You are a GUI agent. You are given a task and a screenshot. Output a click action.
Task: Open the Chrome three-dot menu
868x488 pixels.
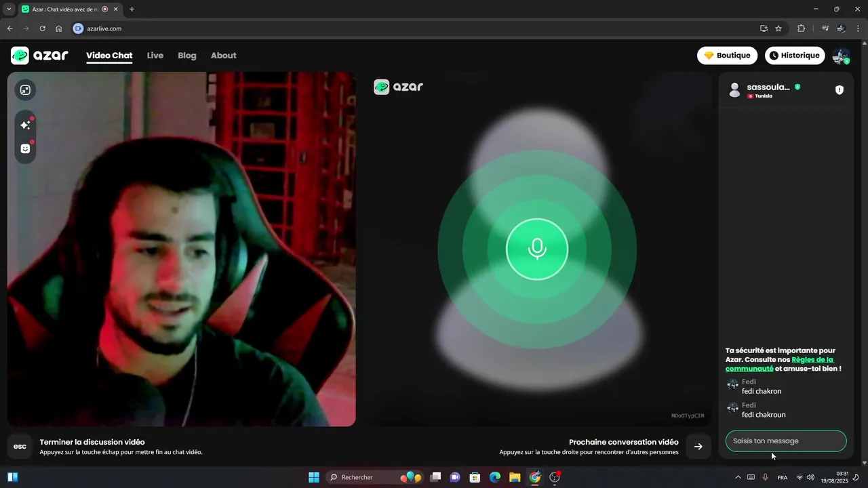tap(859, 28)
